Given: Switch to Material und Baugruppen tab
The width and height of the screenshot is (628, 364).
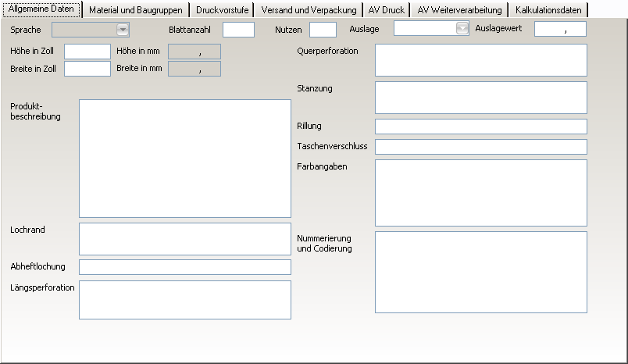Looking at the screenshot, I should (x=136, y=10).
